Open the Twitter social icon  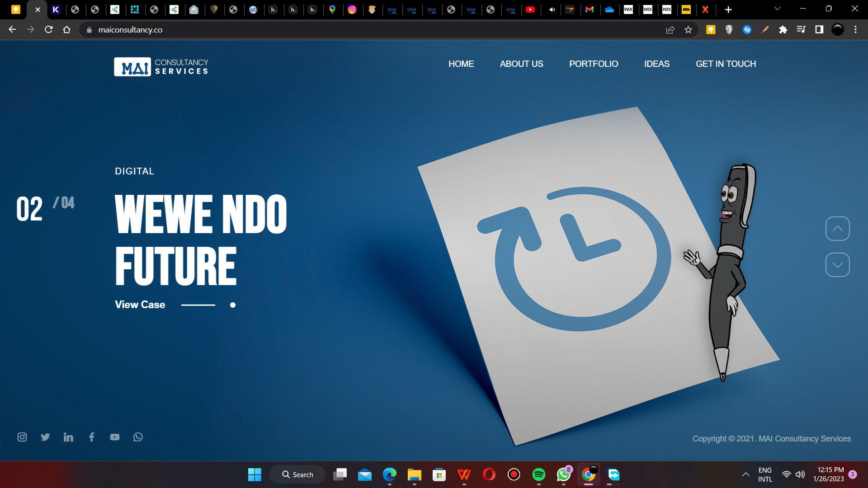45,437
